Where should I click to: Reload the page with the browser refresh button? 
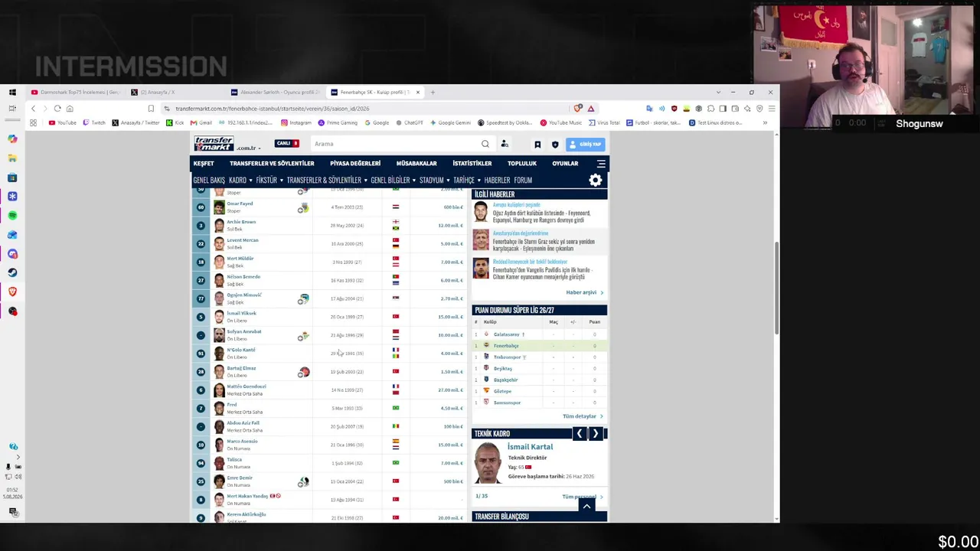pyautogui.click(x=57, y=109)
